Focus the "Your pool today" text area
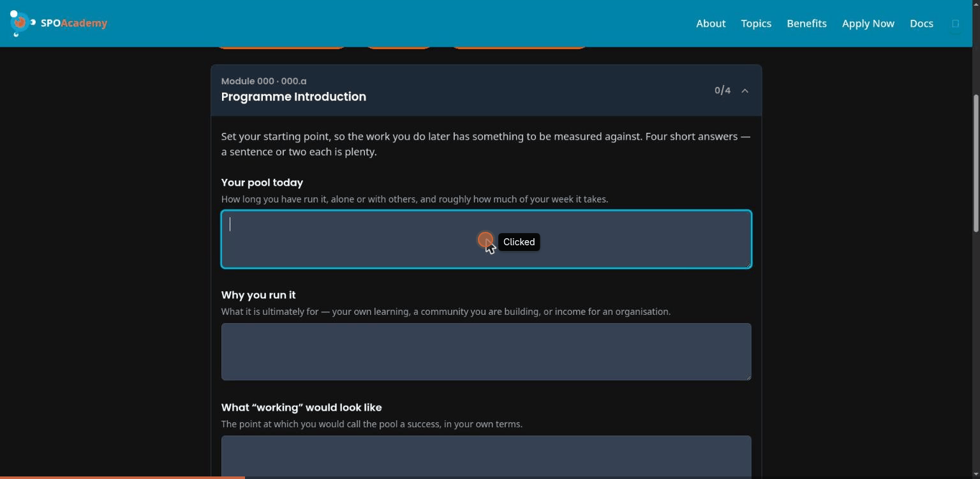This screenshot has height=479, width=980. (x=486, y=240)
